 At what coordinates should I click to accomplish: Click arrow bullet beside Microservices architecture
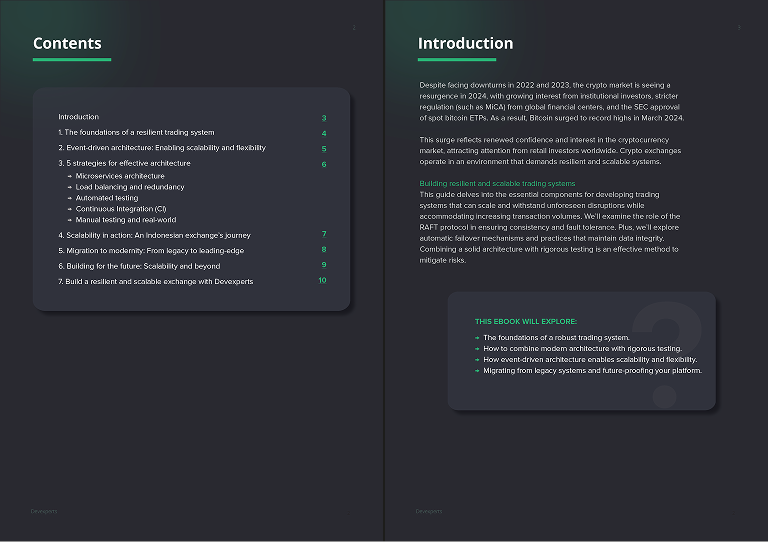click(69, 176)
